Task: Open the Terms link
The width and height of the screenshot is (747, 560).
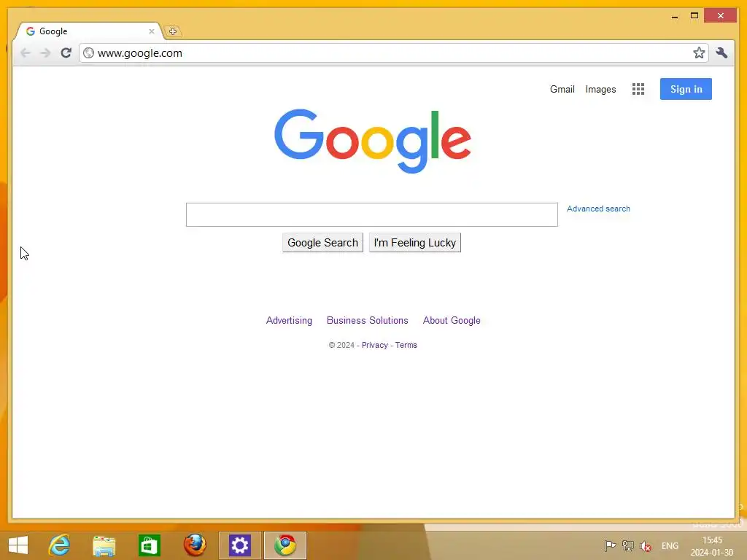Action: (406, 345)
